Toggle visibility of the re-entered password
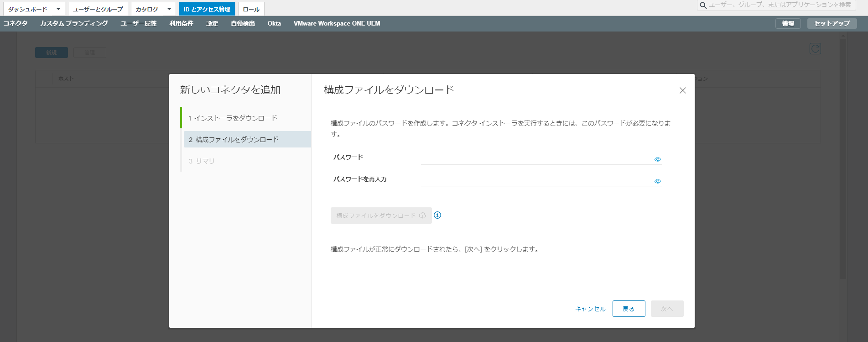 point(657,181)
